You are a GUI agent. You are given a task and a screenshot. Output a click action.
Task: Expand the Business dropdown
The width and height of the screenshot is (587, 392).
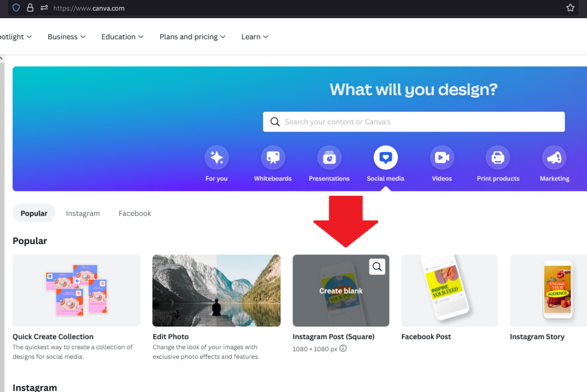(x=66, y=36)
